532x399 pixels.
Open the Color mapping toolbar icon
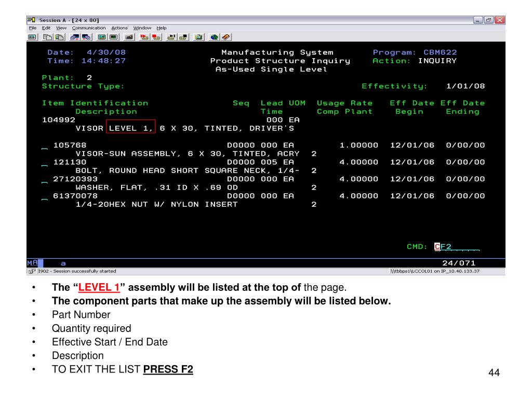[114, 37]
